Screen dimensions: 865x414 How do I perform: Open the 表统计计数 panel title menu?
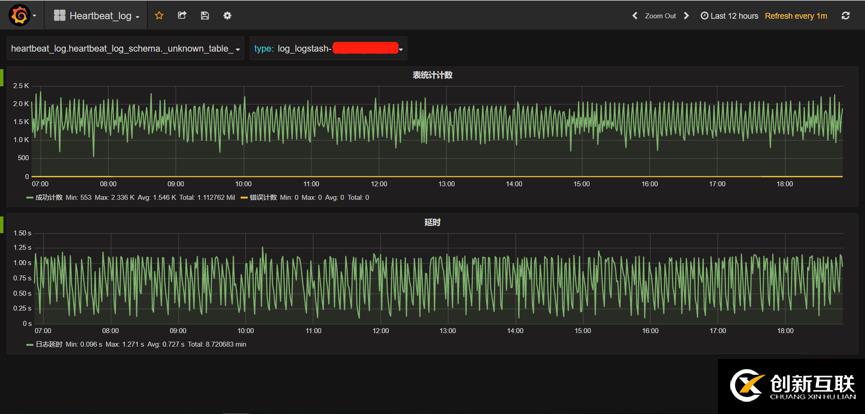(x=432, y=75)
